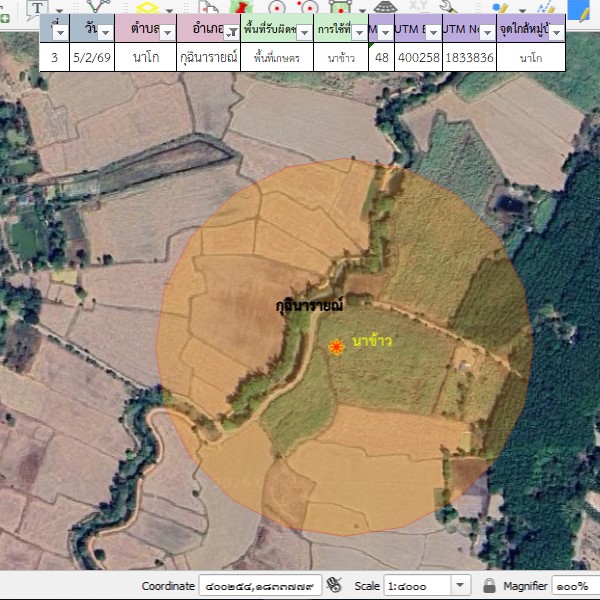Click the yellow layer toolbar icon
600x600 pixels.
click(147, 7)
